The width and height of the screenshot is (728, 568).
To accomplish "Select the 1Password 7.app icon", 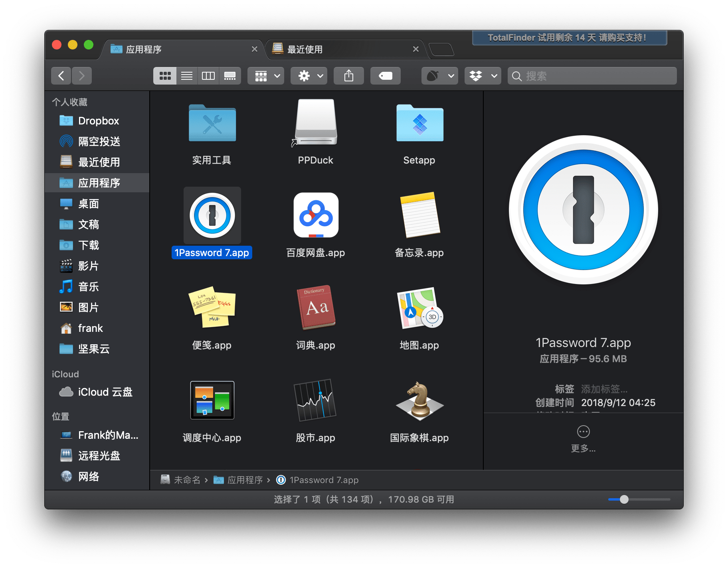I will (x=212, y=215).
